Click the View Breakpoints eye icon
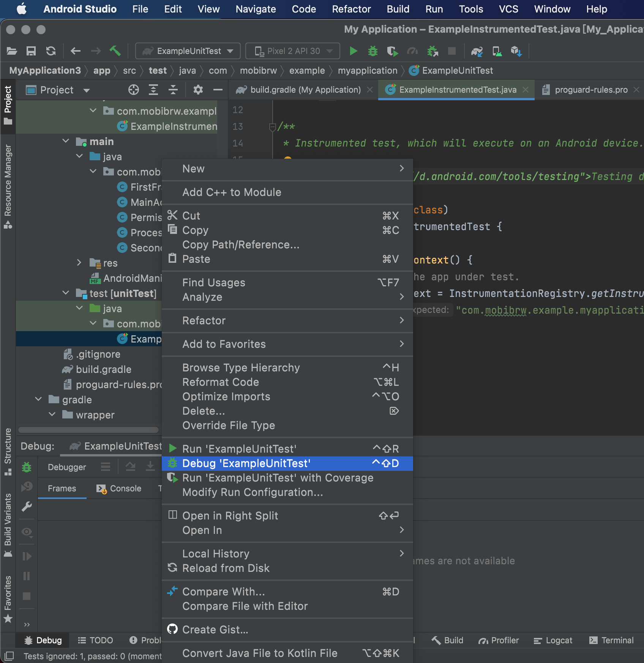 (27, 532)
